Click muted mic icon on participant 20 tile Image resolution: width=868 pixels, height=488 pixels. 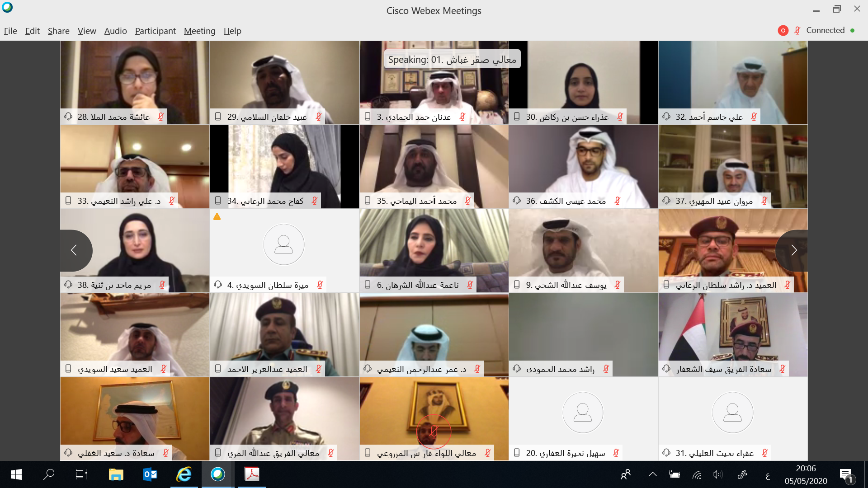tap(616, 453)
